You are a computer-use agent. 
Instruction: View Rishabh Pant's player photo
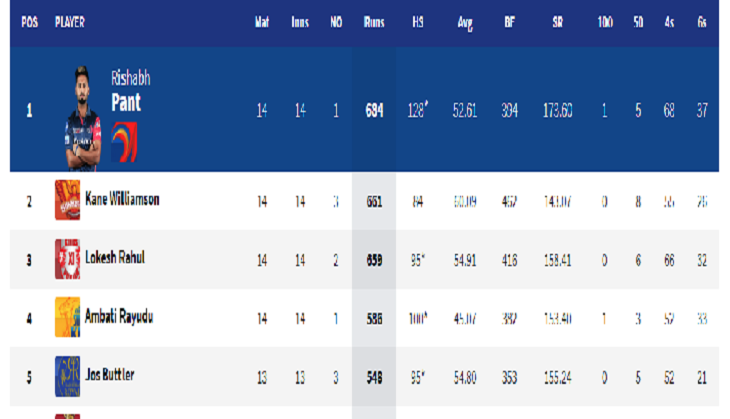(x=83, y=119)
